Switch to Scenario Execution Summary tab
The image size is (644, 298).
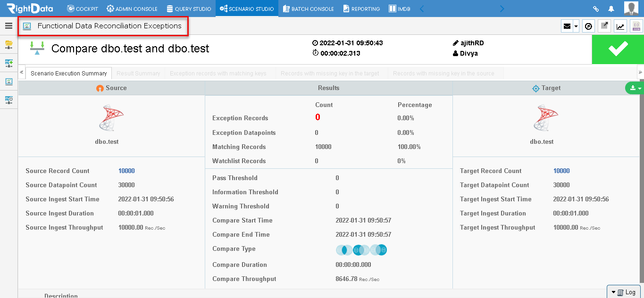(69, 74)
